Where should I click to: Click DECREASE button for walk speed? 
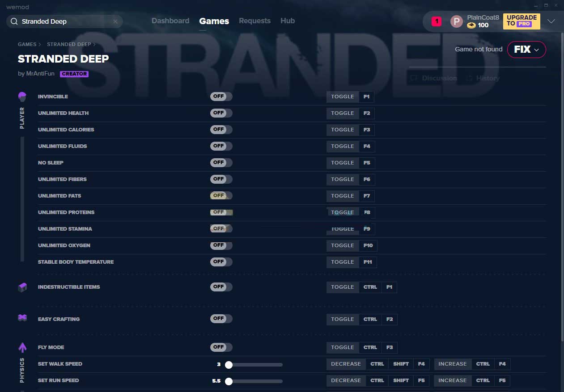click(x=346, y=364)
